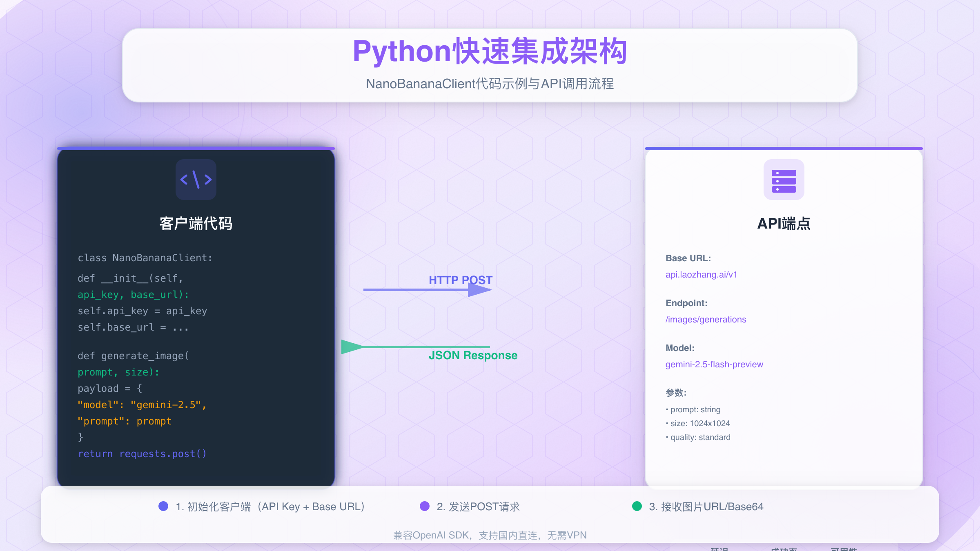Click the JSON Response arrow
Viewport: 980px width, 551px height.
[x=416, y=347]
